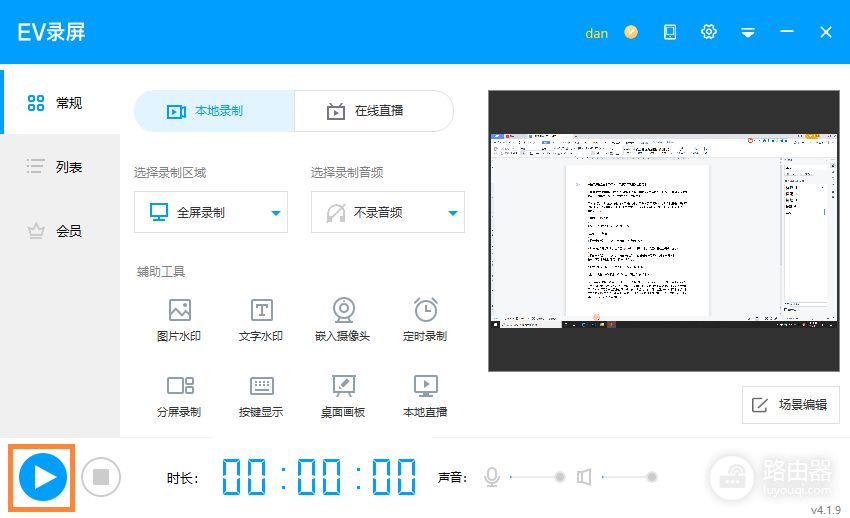This screenshot has height=518, width=850.
Task: Select the 嵌入摄像头 webcam embed tool
Action: [343, 320]
